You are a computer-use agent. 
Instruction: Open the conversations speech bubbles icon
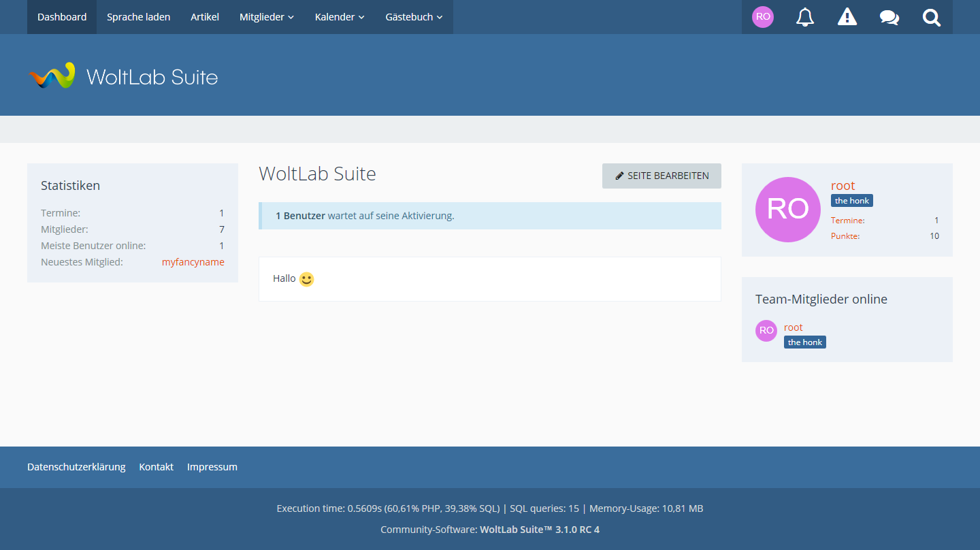889,17
